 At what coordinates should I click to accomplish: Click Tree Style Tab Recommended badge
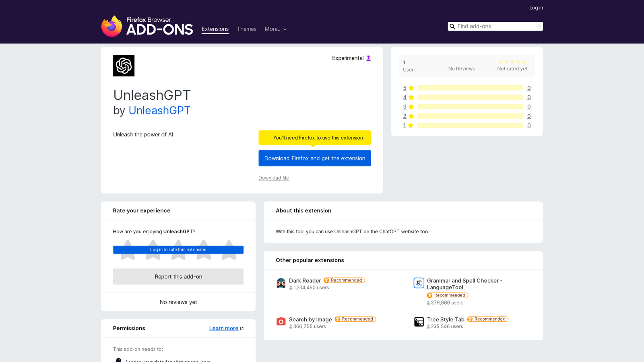[x=488, y=319]
